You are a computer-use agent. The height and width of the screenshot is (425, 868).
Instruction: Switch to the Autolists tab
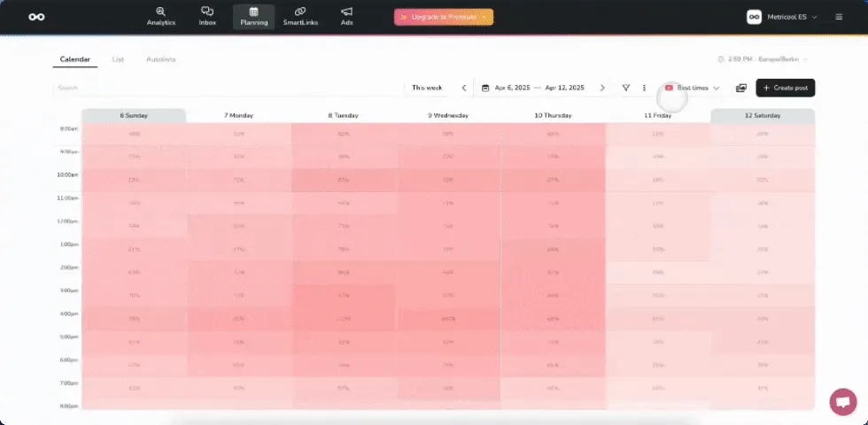pos(160,59)
